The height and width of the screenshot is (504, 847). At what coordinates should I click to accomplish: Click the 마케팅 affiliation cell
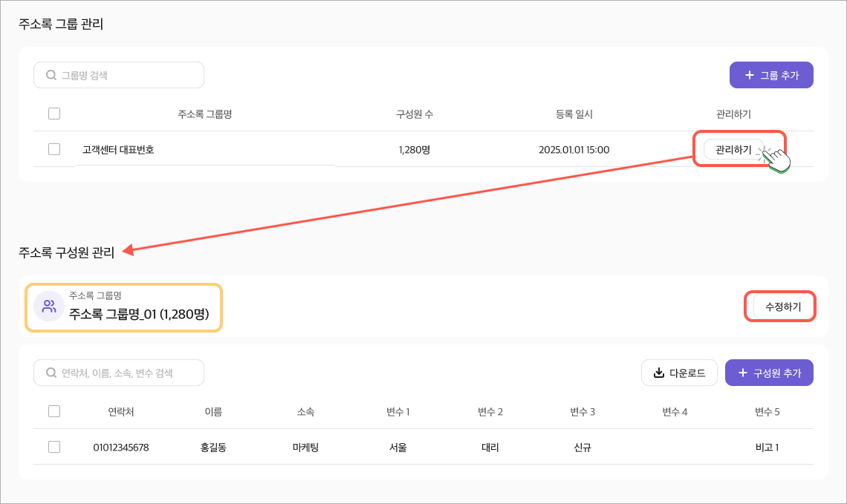[x=306, y=448]
